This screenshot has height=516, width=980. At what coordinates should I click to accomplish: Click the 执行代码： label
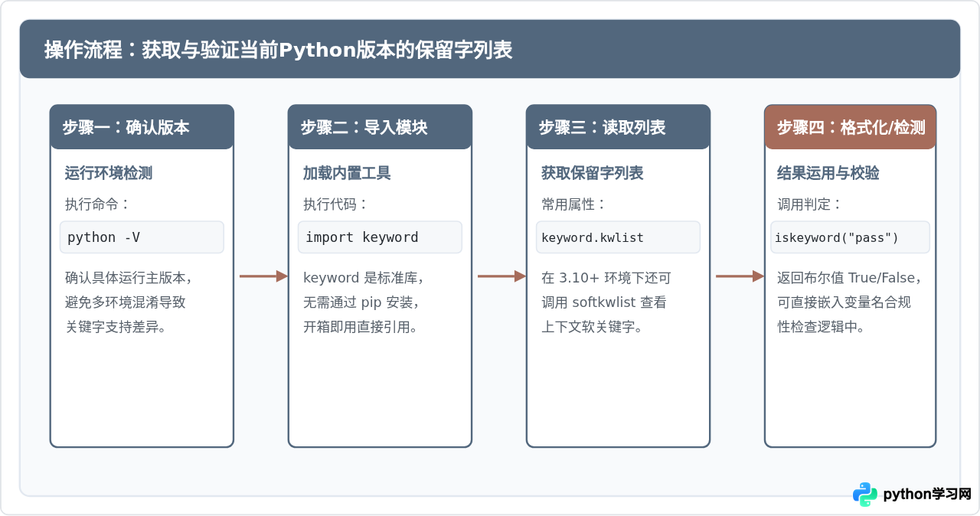point(336,204)
